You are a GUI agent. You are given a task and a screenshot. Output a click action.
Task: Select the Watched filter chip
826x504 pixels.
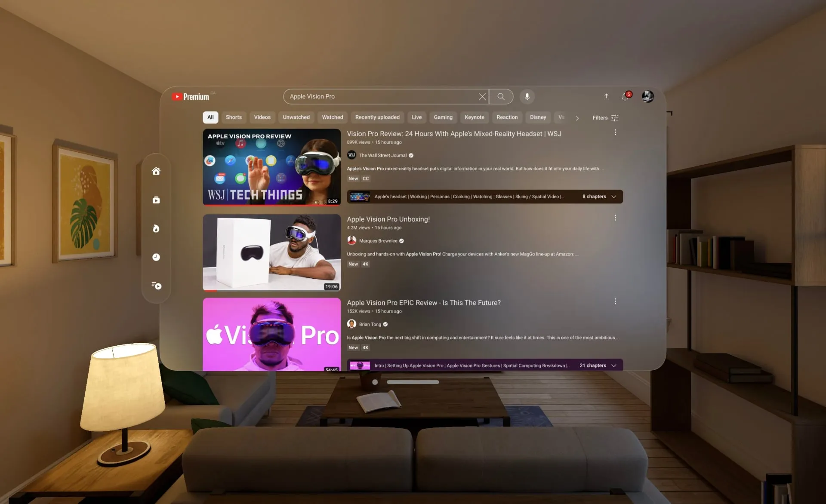(332, 117)
